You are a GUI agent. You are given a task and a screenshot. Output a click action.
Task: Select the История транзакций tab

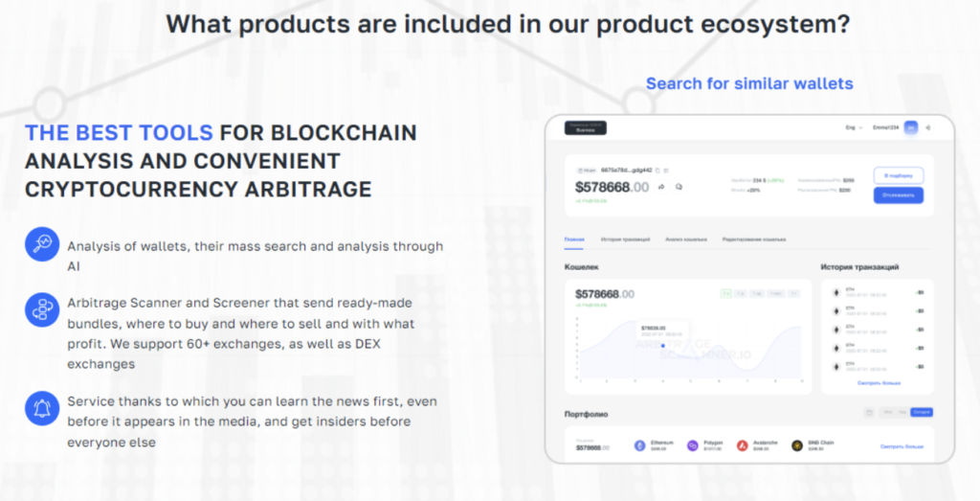(625, 239)
